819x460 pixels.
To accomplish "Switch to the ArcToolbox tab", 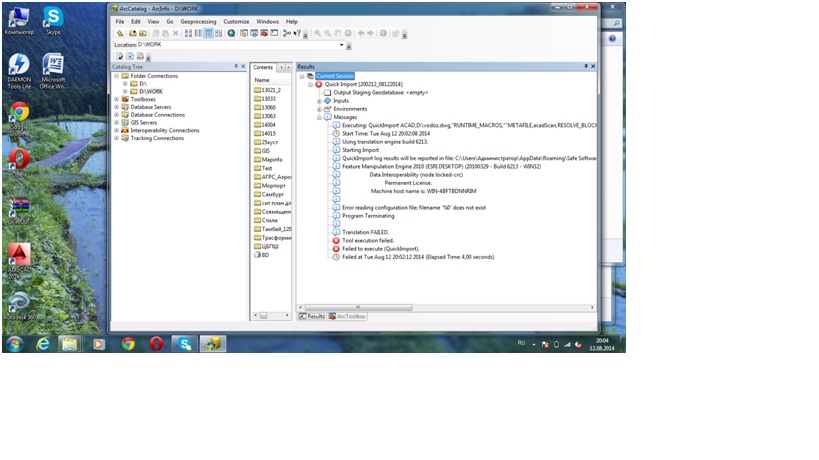I will (348, 316).
